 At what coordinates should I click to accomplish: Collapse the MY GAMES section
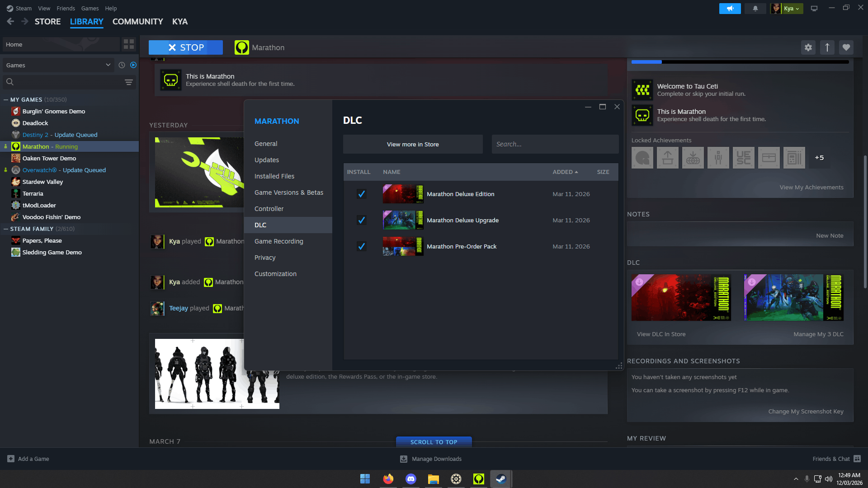pyautogui.click(x=6, y=100)
